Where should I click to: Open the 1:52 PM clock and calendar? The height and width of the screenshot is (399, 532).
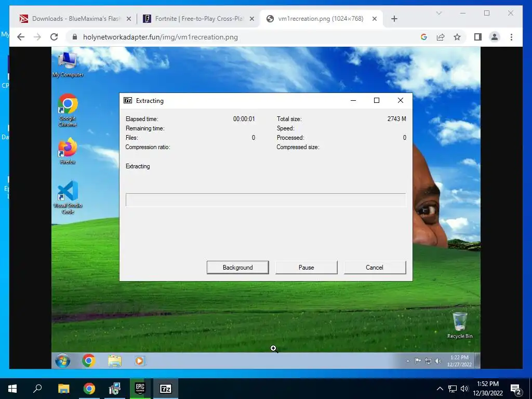click(488, 389)
